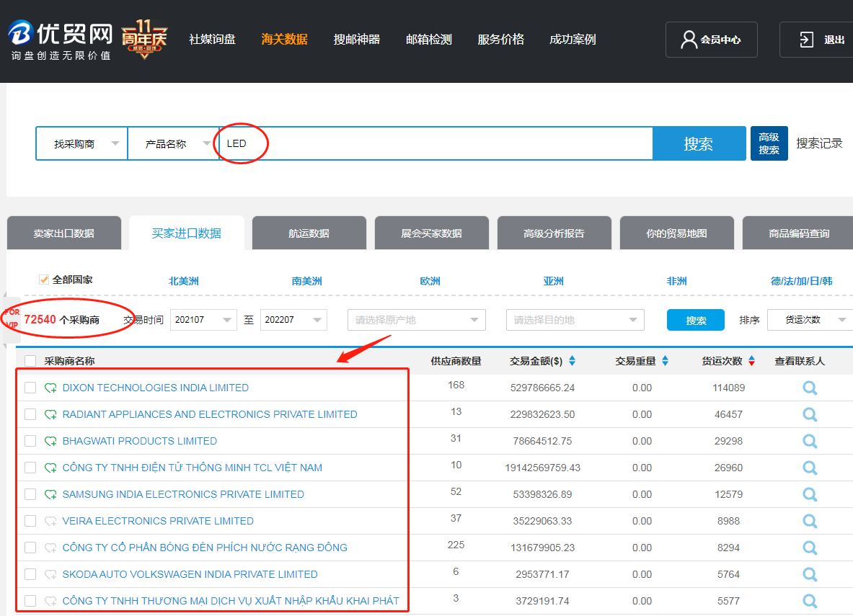Switch to the 商品编码查询 tab
The image size is (853, 616).
[799, 233]
